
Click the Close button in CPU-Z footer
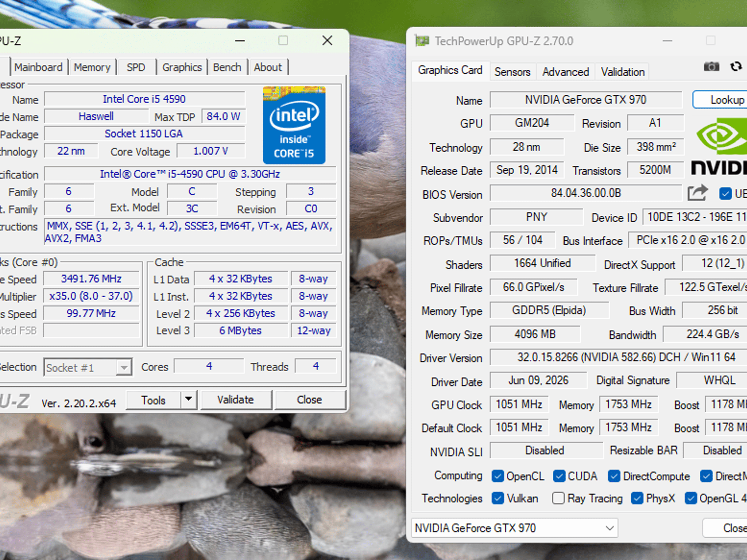[x=309, y=400]
